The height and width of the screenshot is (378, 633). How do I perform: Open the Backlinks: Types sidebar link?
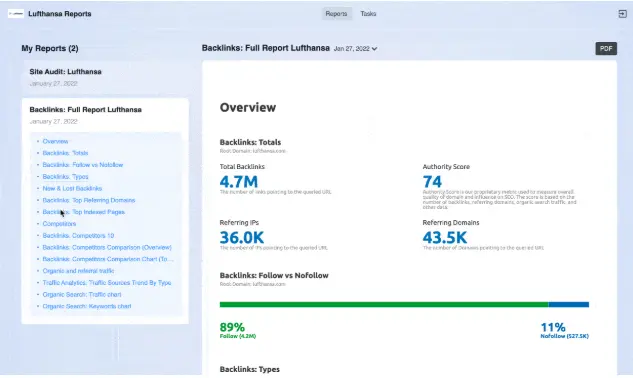(65, 176)
